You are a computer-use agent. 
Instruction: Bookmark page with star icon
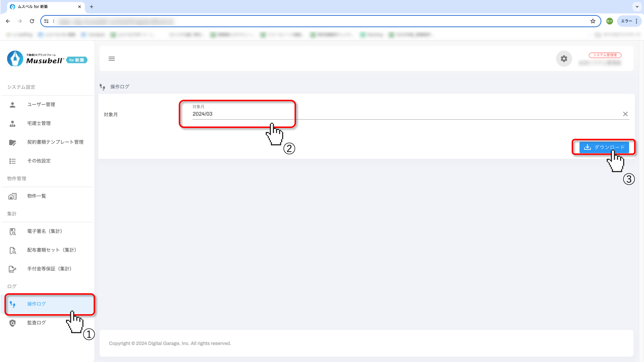click(593, 21)
